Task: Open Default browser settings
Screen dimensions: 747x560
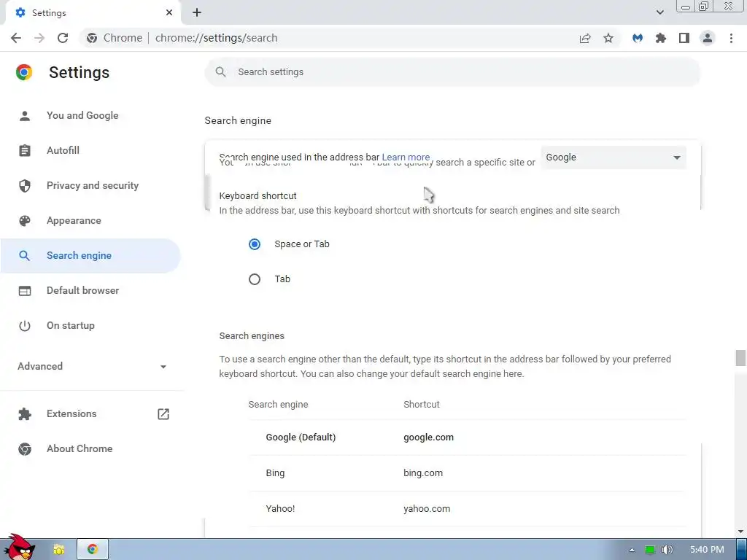Action: click(x=83, y=290)
